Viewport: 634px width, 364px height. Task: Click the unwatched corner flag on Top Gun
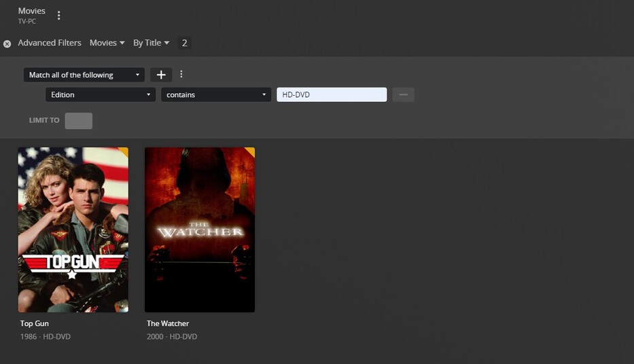click(124, 151)
